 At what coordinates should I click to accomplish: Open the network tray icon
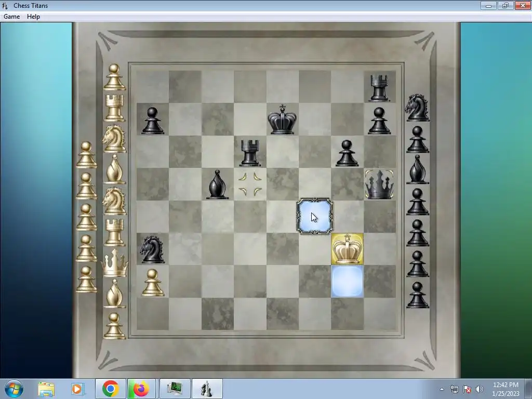pos(454,389)
